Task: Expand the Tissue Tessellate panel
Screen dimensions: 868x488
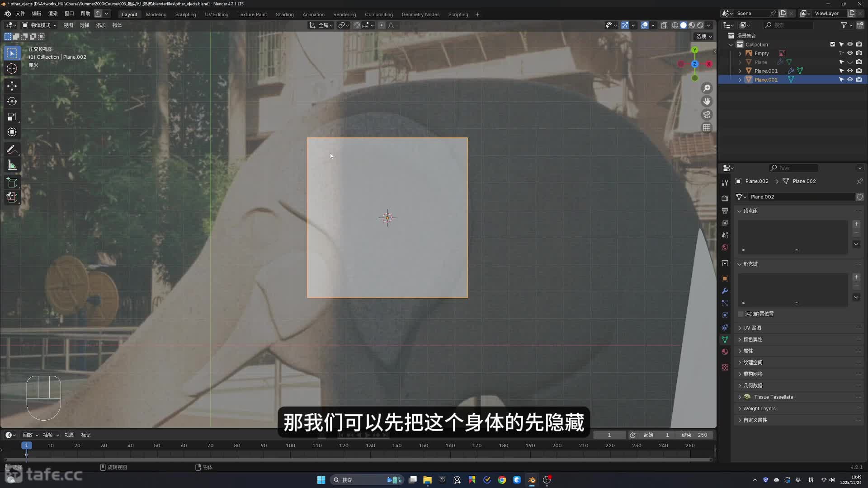Action: (773, 397)
